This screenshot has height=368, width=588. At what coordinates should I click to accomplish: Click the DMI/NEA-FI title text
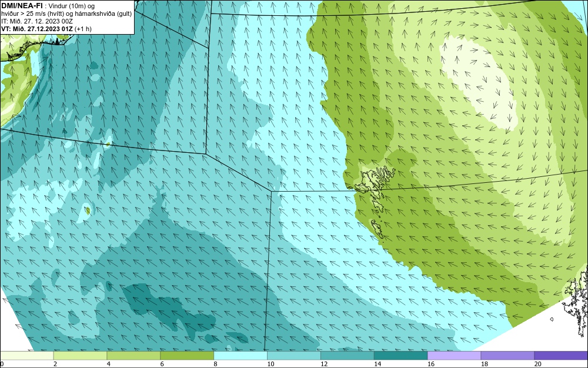(22, 5)
